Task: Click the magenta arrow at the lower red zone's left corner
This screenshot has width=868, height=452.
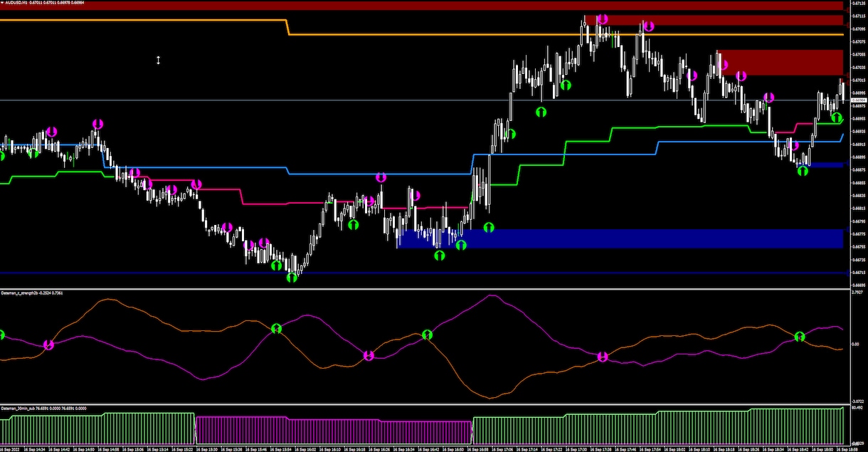Action: point(724,65)
